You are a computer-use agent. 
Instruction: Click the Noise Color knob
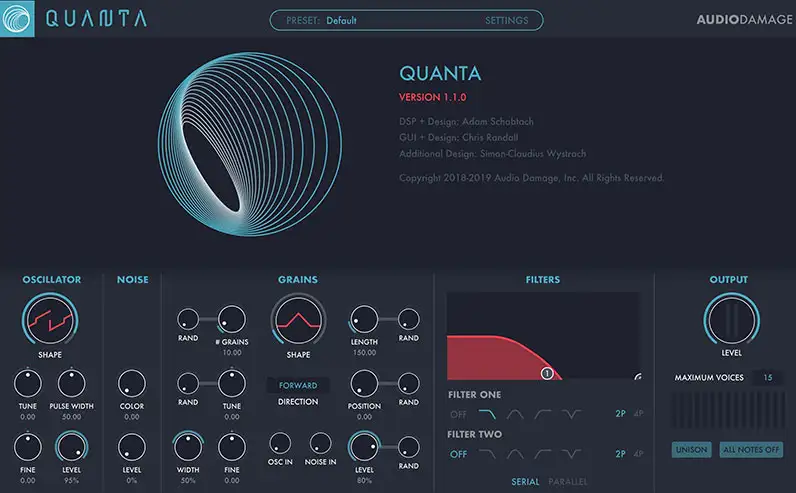[131, 383]
